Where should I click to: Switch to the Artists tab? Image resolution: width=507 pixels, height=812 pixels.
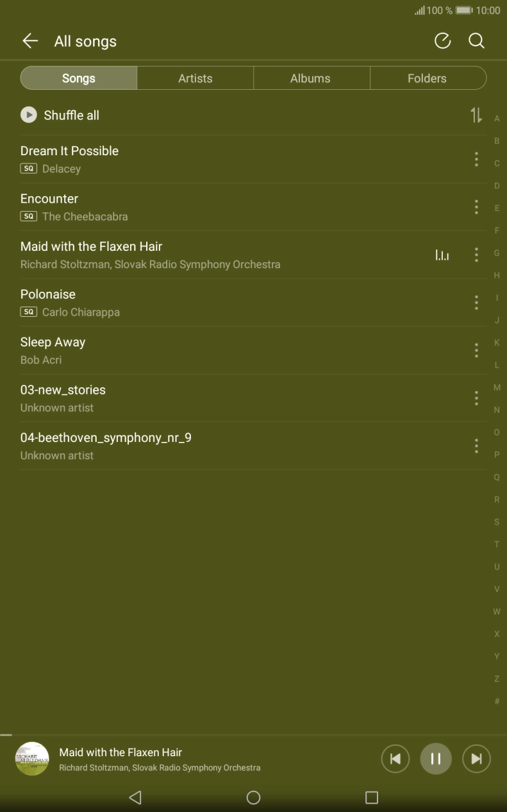tap(195, 78)
